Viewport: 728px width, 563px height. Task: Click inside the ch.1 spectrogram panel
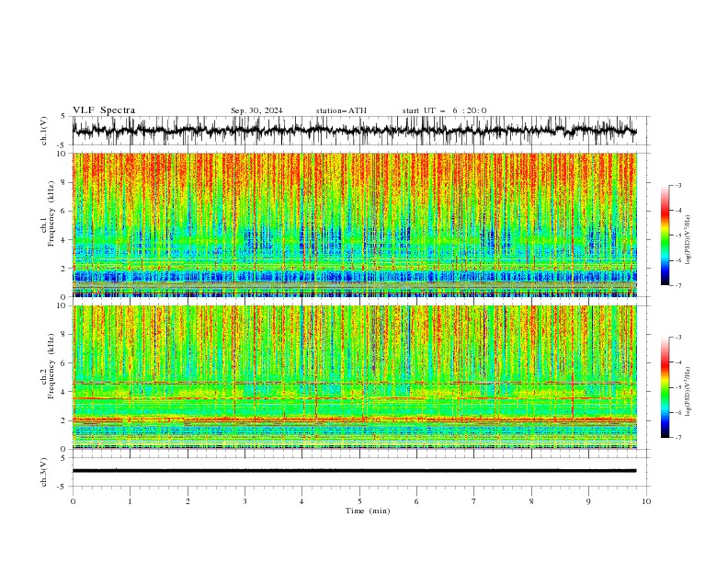354,224
